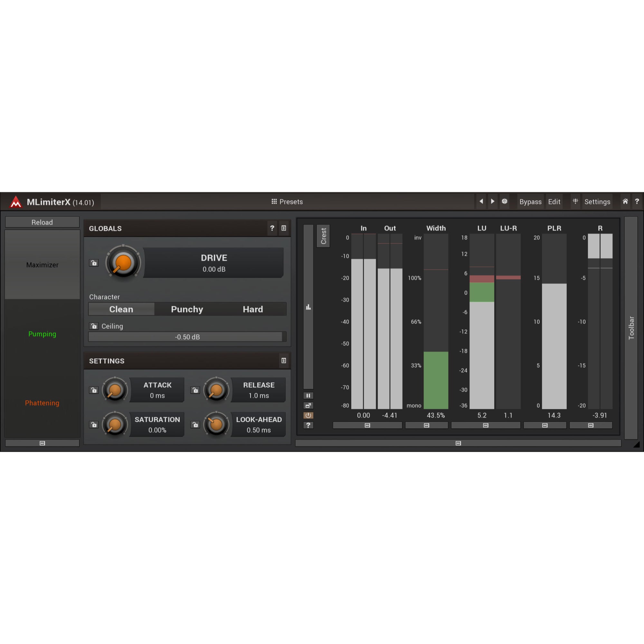Toggle the lock next to Release
The width and height of the screenshot is (644, 644).
point(195,390)
